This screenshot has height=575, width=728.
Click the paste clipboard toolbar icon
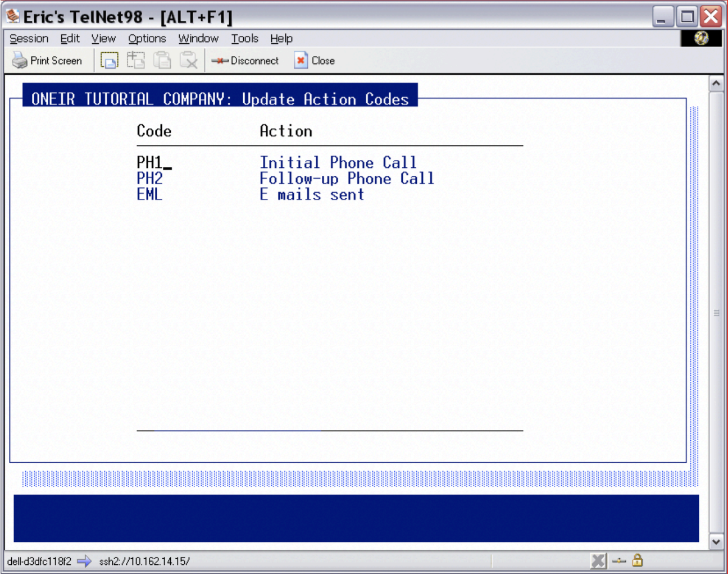click(162, 60)
